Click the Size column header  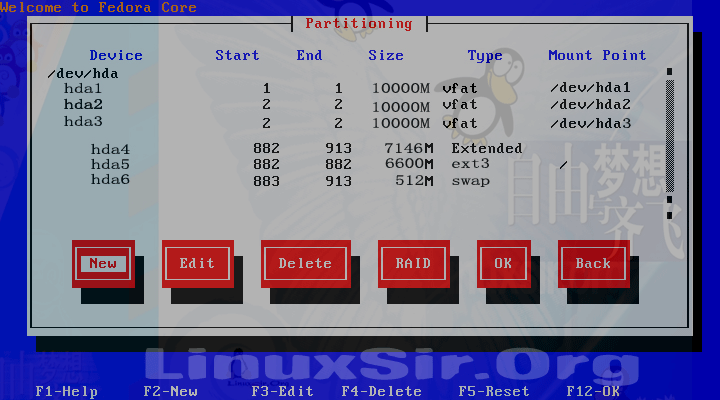point(386,56)
